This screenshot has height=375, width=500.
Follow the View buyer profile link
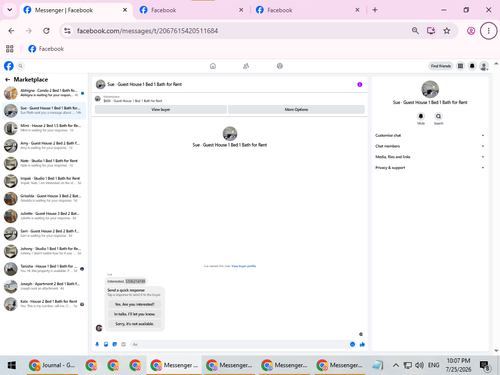click(x=244, y=266)
